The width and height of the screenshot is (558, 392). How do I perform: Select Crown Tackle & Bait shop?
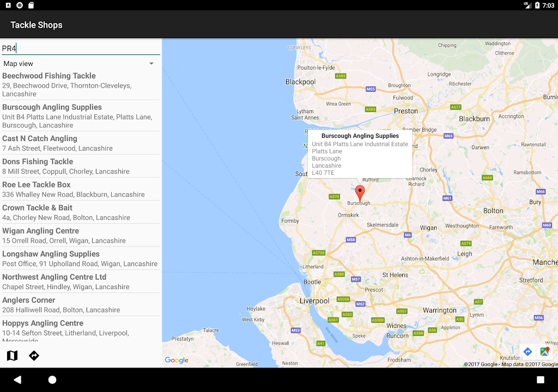pyautogui.click(x=80, y=212)
